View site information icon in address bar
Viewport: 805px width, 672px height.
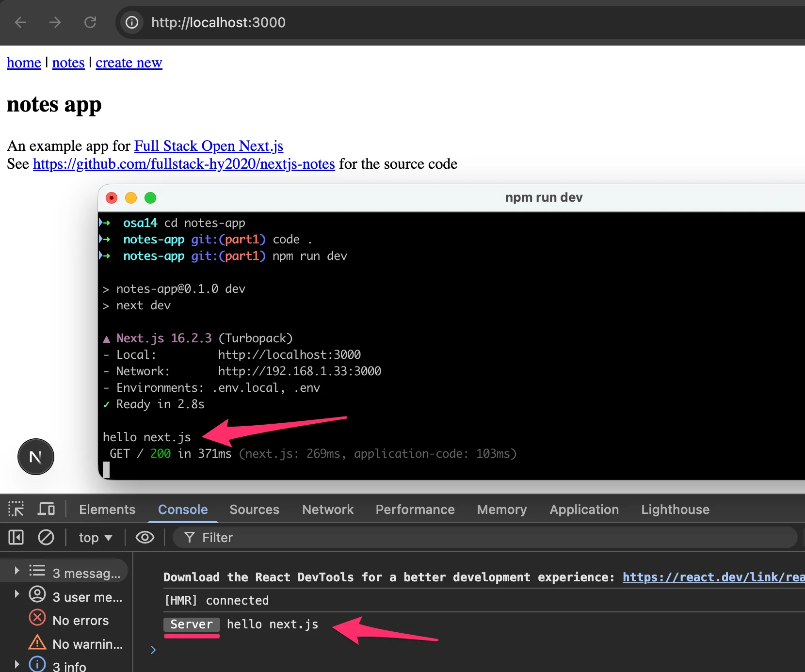coord(132,22)
